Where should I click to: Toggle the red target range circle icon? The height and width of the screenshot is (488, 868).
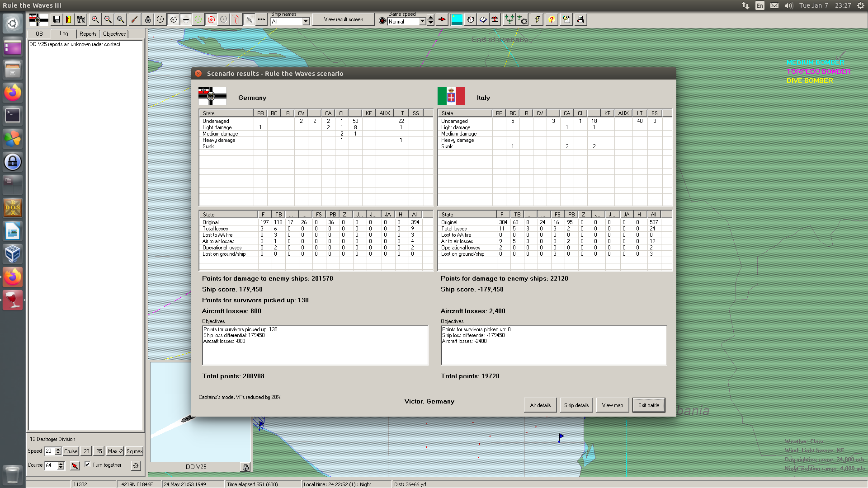coord(211,19)
